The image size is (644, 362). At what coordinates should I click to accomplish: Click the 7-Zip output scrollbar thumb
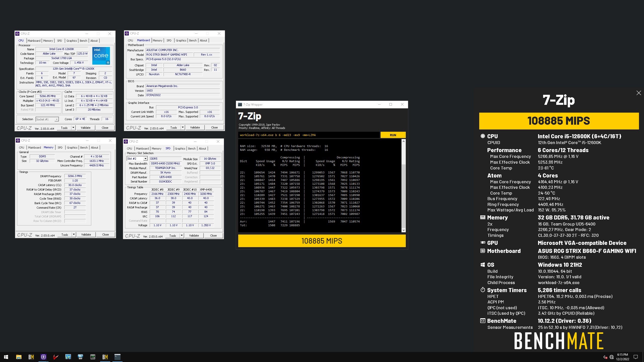pos(404,196)
